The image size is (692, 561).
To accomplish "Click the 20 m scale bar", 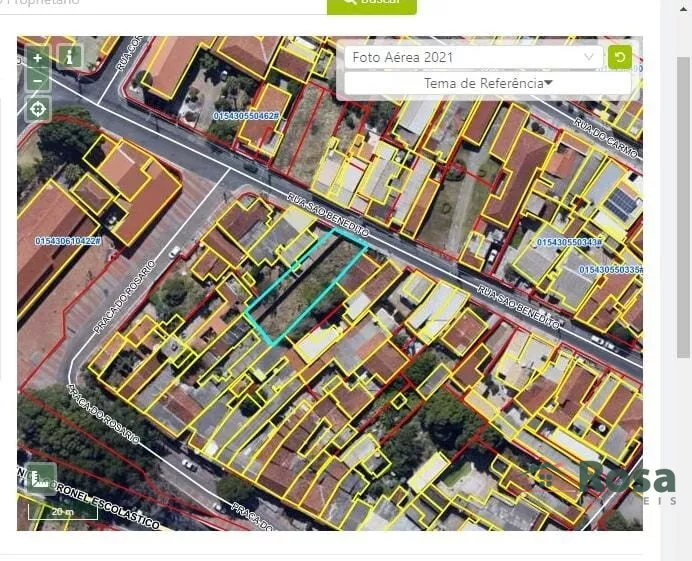I will coord(63,512).
